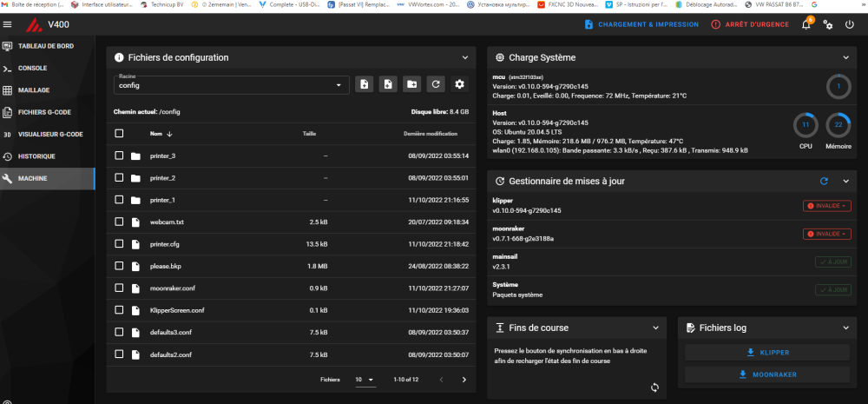Check the moonraker.conf row checkbox
The height and width of the screenshot is (404, 868).
click(119, 288)
